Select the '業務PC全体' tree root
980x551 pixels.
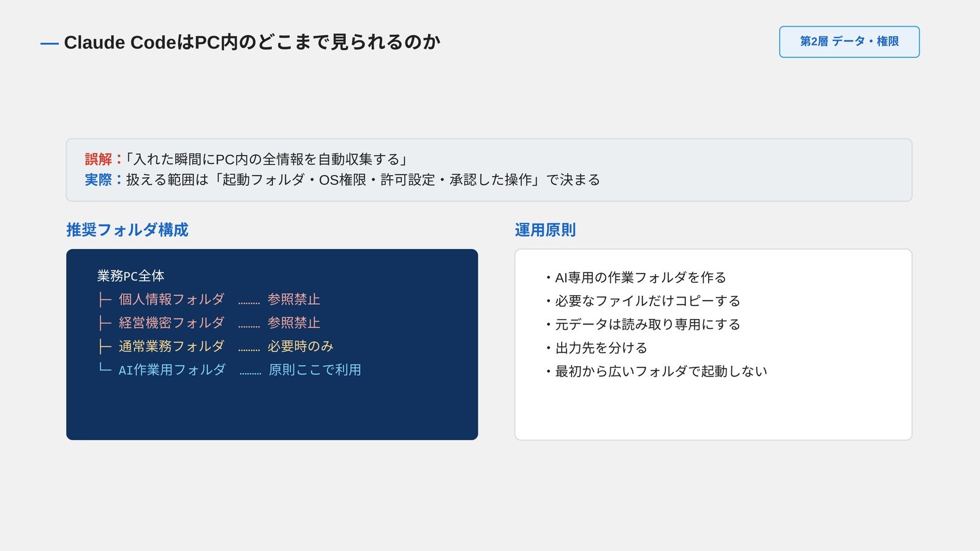point(130,276)
